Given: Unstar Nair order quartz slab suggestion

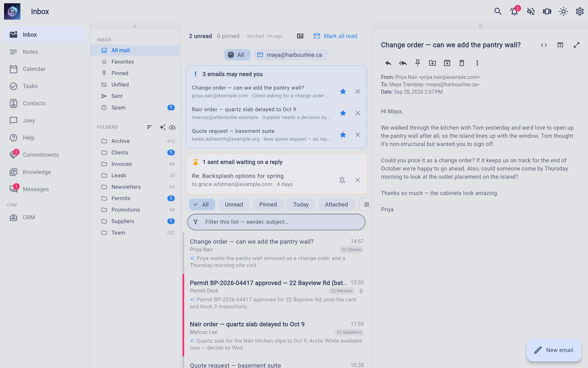Looking at the screenshot, I should 343,113.
